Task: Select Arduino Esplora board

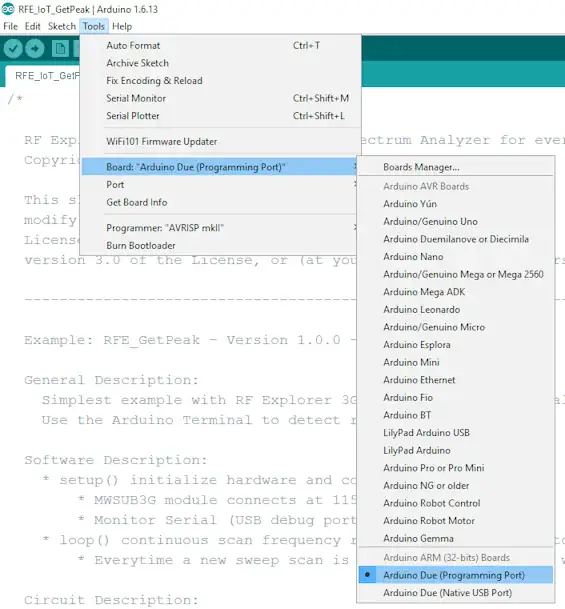Action: click(456, 345)
